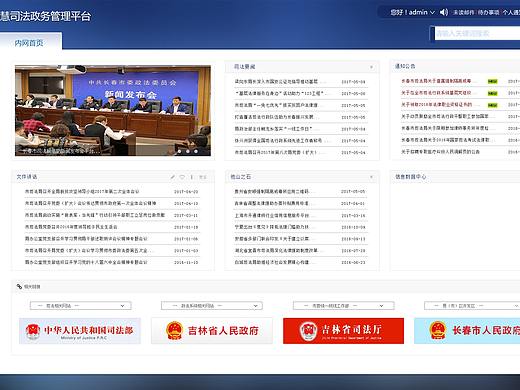Click the national emblem on 吉林省人民政府 banner
This screenshot has width=520, height=390.
(x=174, y=330)
